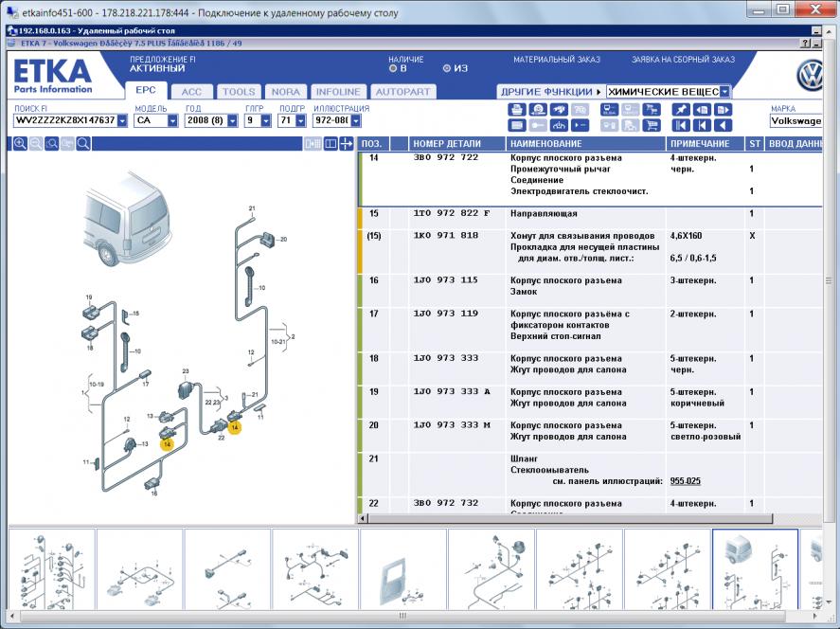Click the single-bar skip-back icon
Screen dimensions: 840x629
tap(703, 126)
